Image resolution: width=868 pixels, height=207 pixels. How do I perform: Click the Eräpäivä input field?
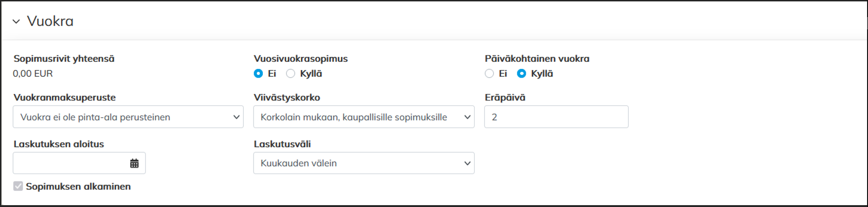556,117
